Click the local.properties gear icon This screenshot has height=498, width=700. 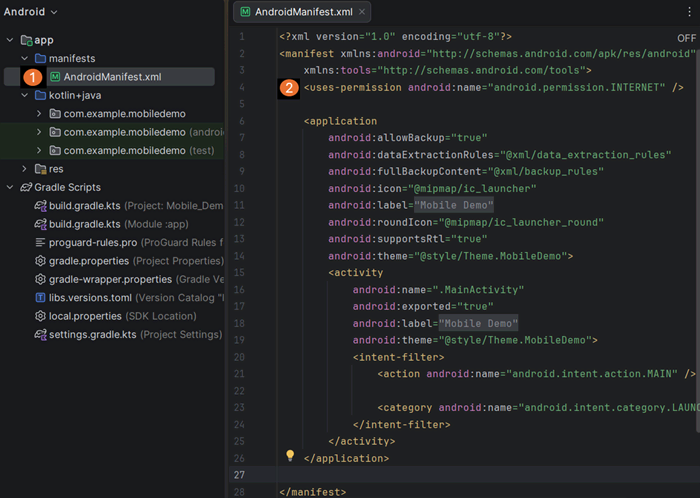(40, 316)
